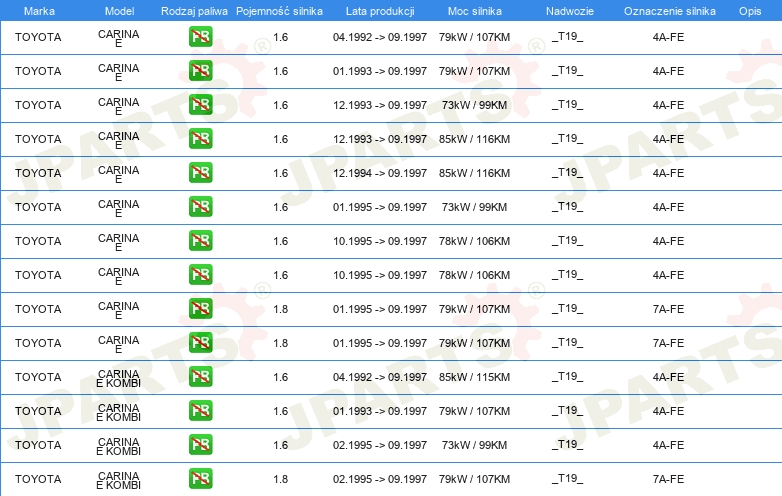Click fuel icon in Kombi 02.1995 73kW row

point(200,444)
